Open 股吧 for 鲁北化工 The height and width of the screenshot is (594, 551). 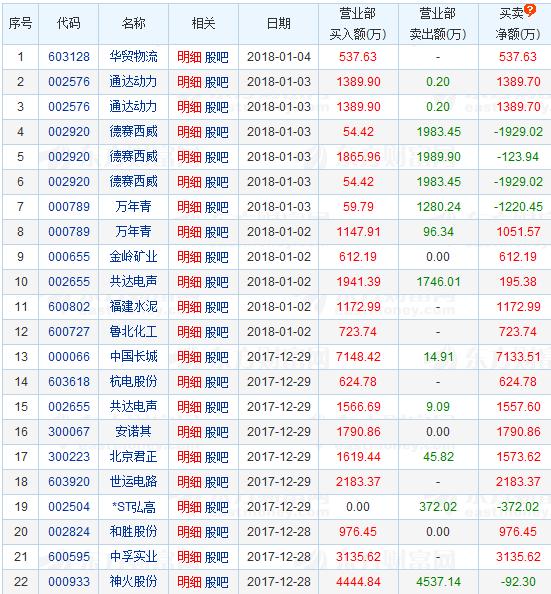(x=216, y=332)
